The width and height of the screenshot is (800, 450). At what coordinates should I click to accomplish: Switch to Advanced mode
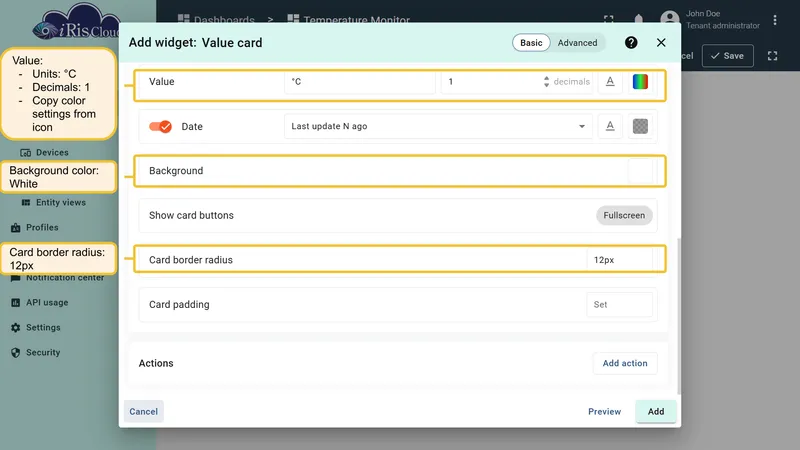(577, 43)
